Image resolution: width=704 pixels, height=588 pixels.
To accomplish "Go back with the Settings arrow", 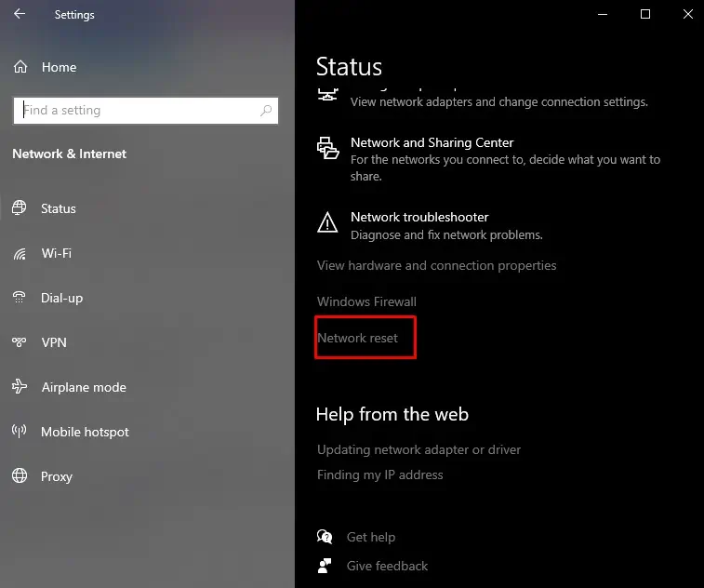I will point(20,14).
